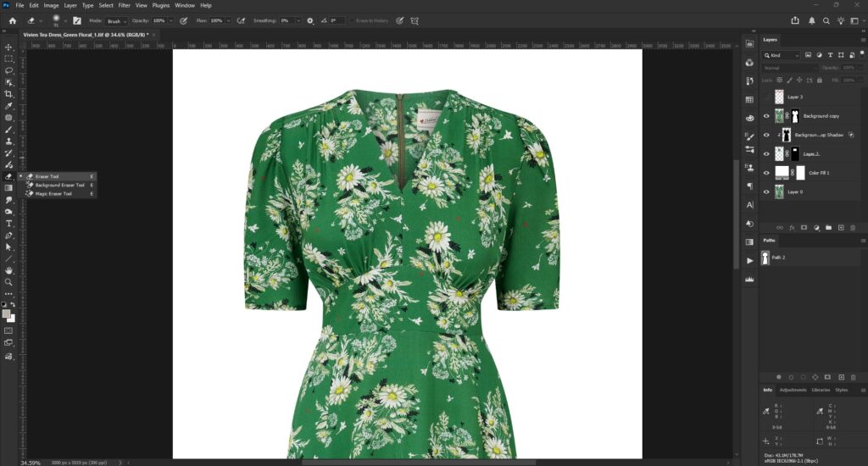This screenshot has height=466, width=868.
Task: Swap foreground and background colors
Action: click(x=13, y=304)
